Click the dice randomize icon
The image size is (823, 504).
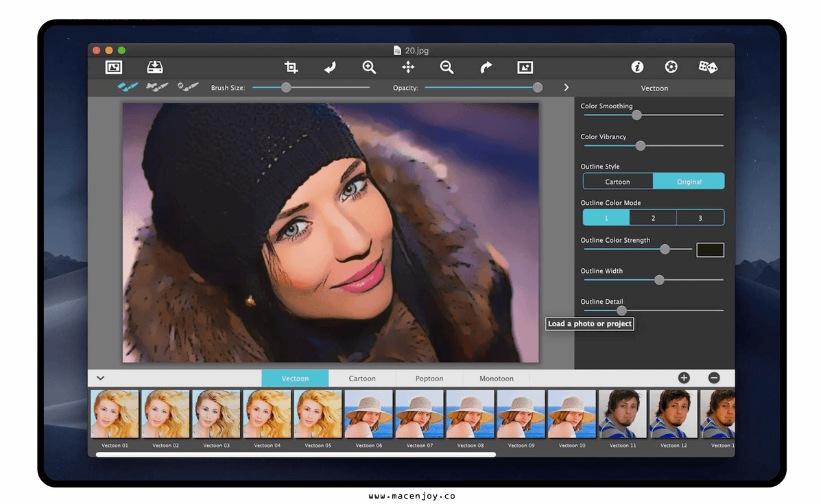708,67
